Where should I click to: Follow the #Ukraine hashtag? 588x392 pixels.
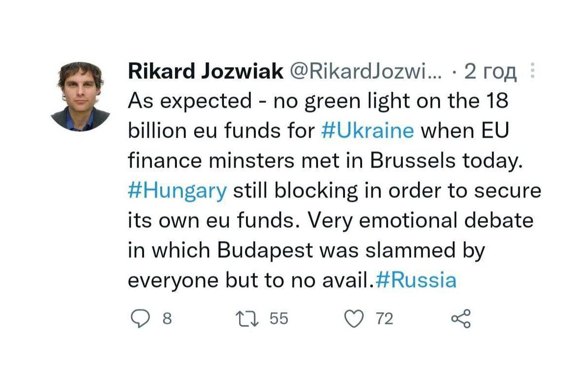coord(368,131)
